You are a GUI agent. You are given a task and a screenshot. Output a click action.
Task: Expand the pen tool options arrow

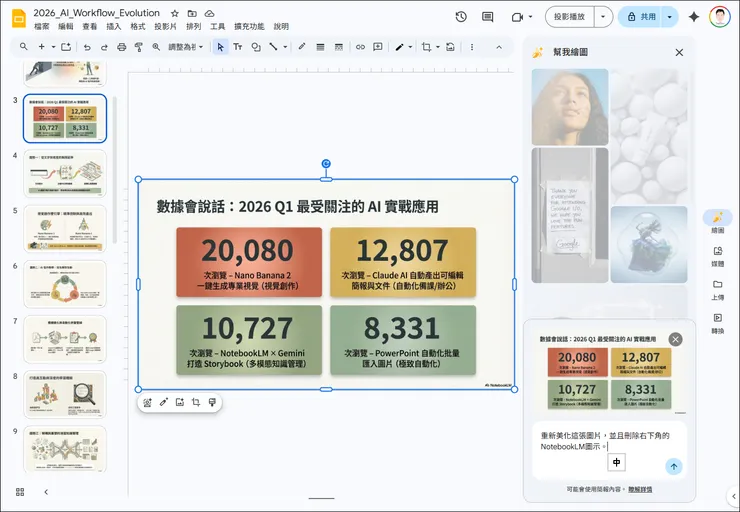[x=410, y=47]
